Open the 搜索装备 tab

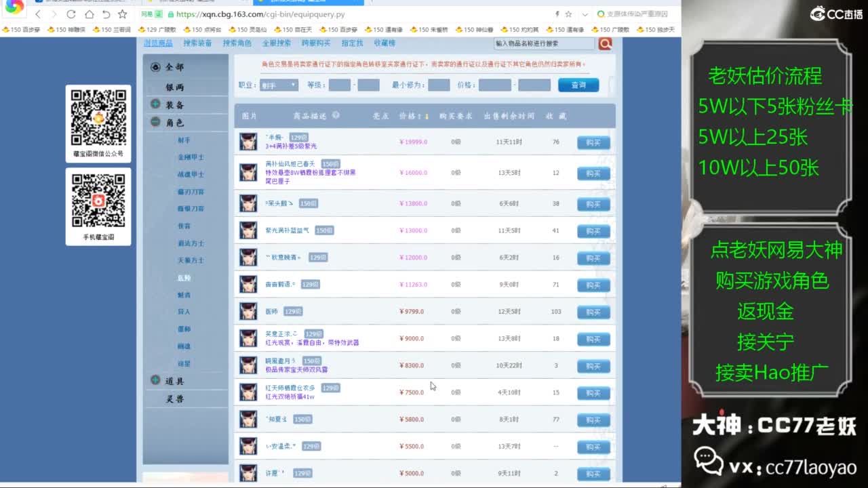pos(197,43)
